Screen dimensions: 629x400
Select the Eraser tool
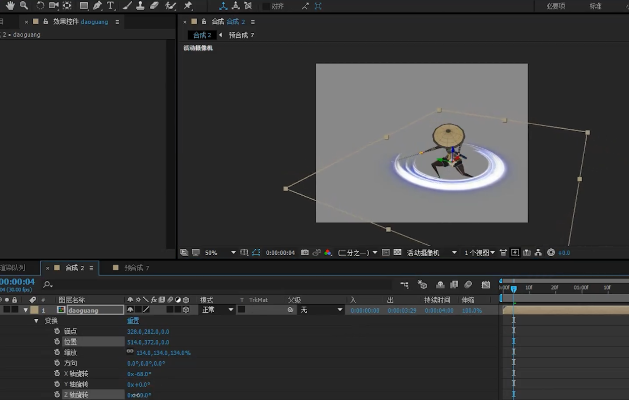click(154, 6)
